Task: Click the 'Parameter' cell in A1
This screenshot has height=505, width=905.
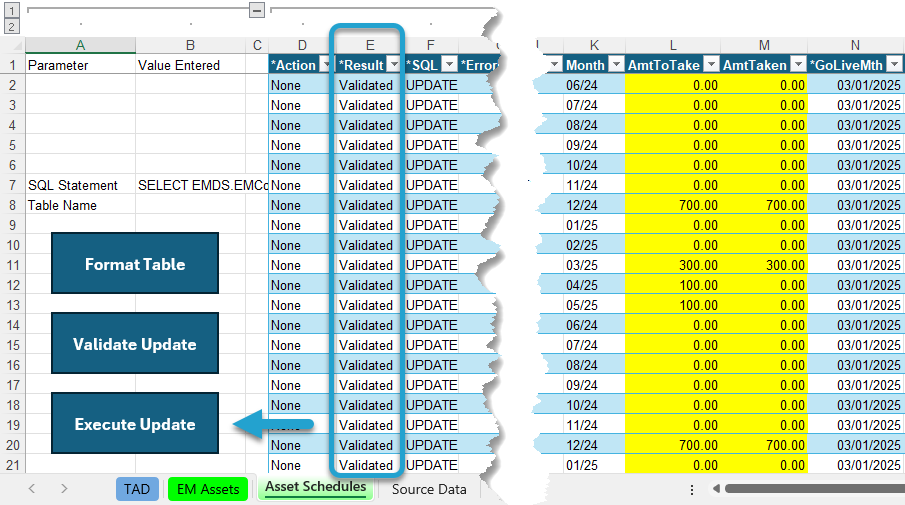Action: [x=80, y=65]
